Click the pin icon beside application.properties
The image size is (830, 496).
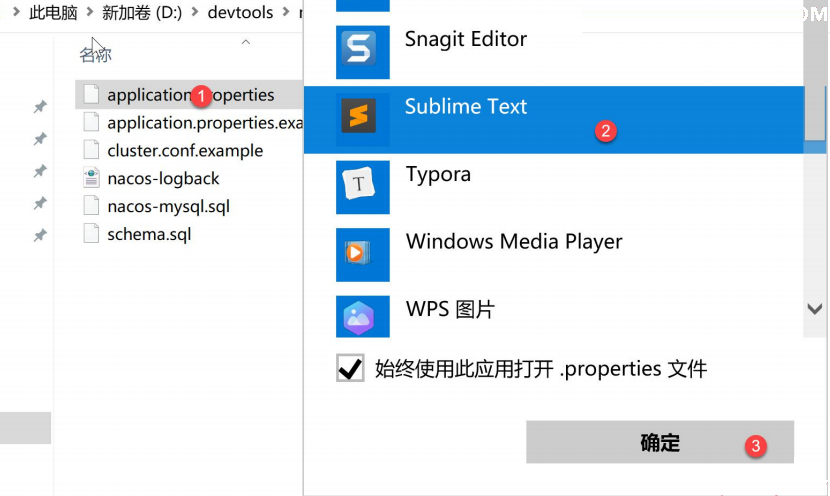pyautogui.click(x=40, y=107)
